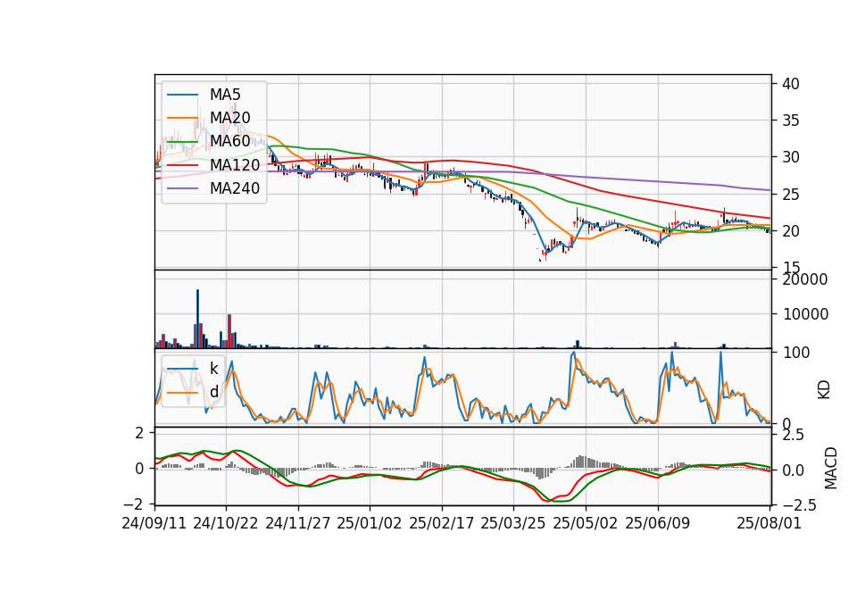Click the 30 price axis tick
Viewport: 857px width, 616px height.
click(791, 157)
